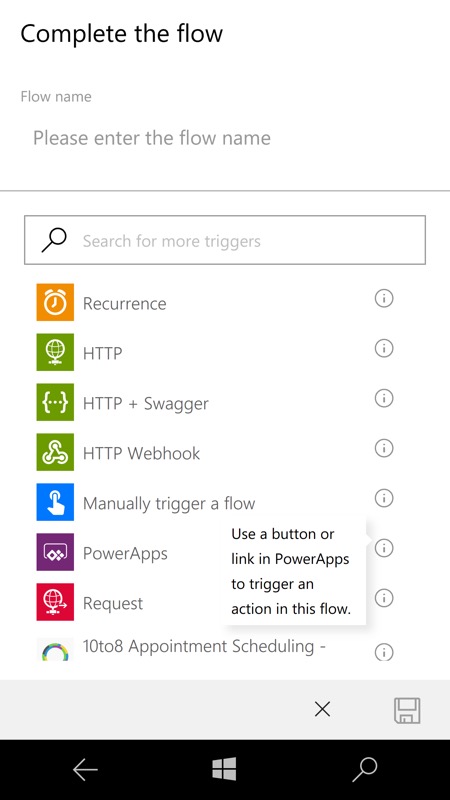Select the orange Recurrence alarm clock icon
Screen dimensions: 450x800
coord(55,302)
